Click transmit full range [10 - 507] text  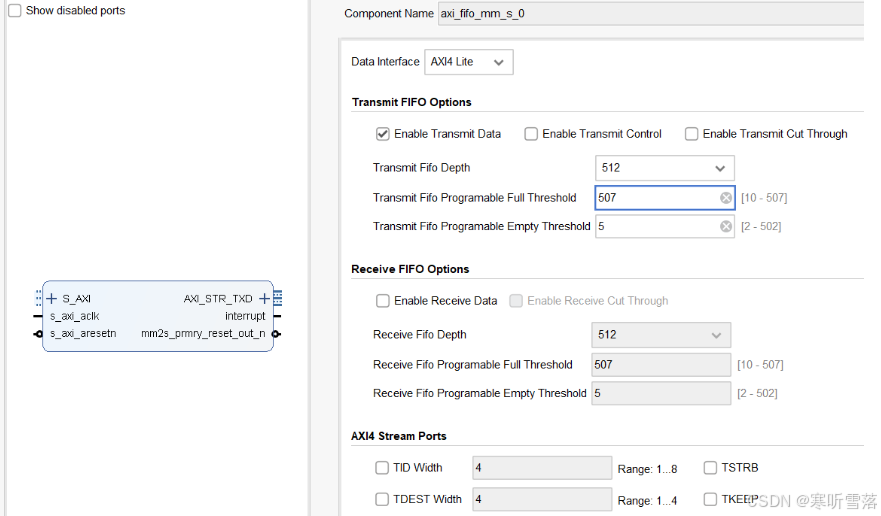pos(764,198)
